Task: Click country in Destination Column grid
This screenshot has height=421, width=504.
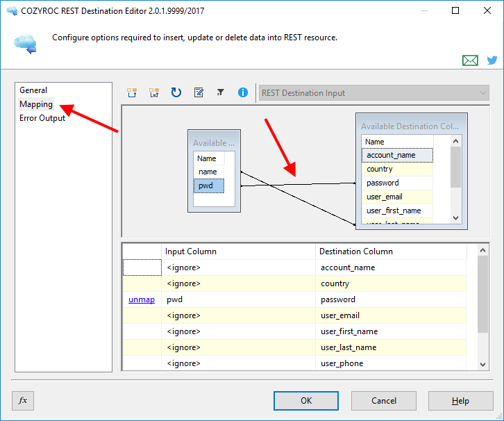Action: tap(391, 283)
